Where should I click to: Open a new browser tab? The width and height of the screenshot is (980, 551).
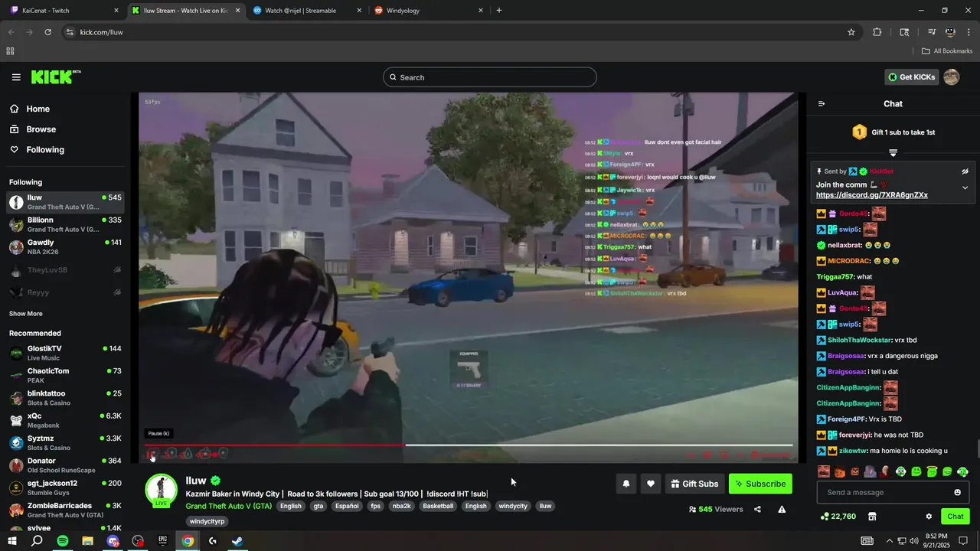coord(499,11)
